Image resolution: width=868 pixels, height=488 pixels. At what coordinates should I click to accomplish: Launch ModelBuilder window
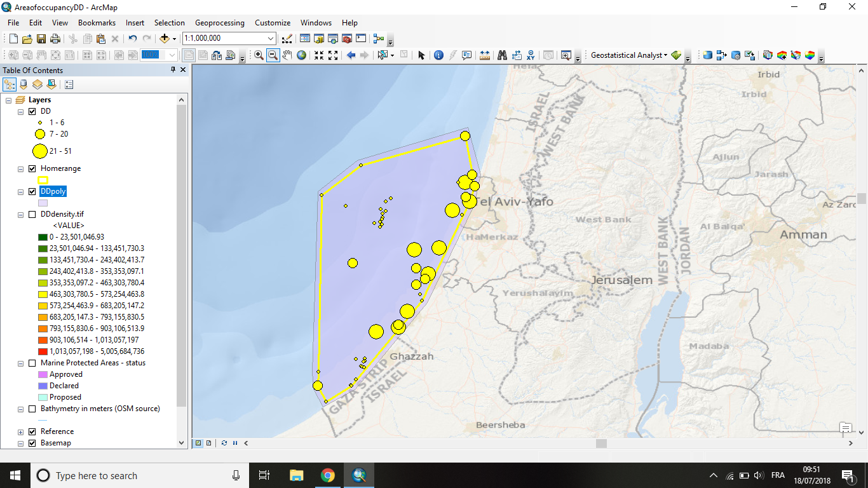379,39
